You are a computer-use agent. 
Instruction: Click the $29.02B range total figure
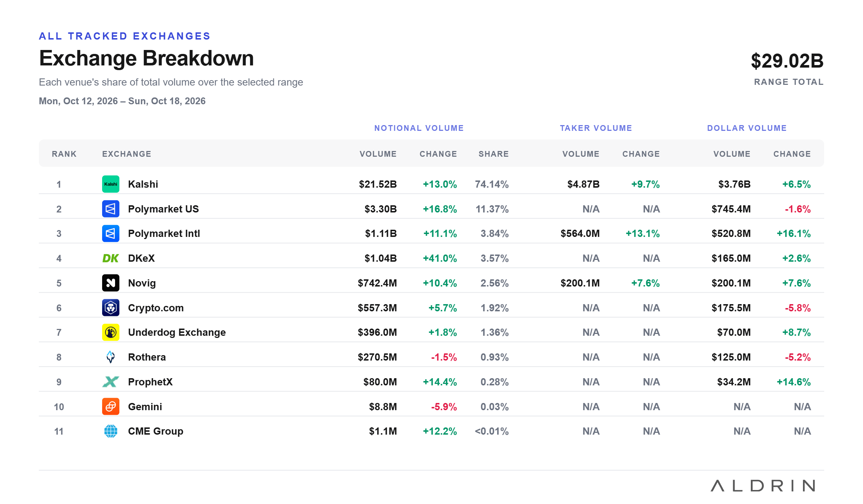pos(787,61)
